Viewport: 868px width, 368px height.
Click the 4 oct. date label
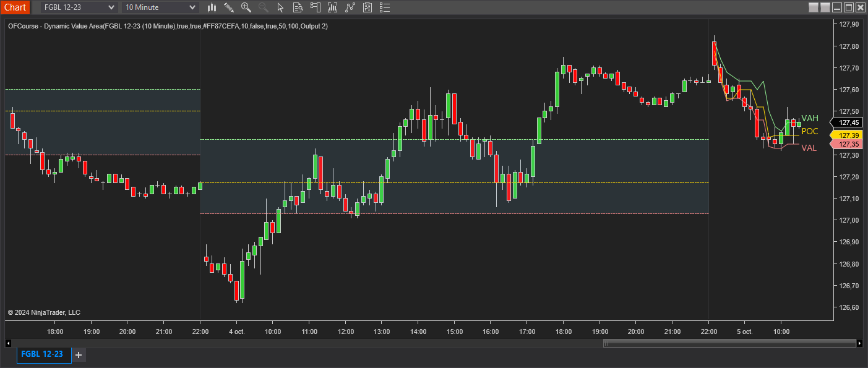pyautogui.click(x=236, y=332)
